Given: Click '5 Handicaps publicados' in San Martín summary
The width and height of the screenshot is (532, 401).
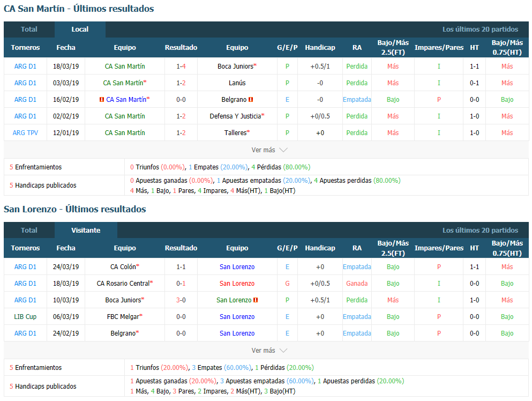Looking at the screenshot, I should point(43,185).
